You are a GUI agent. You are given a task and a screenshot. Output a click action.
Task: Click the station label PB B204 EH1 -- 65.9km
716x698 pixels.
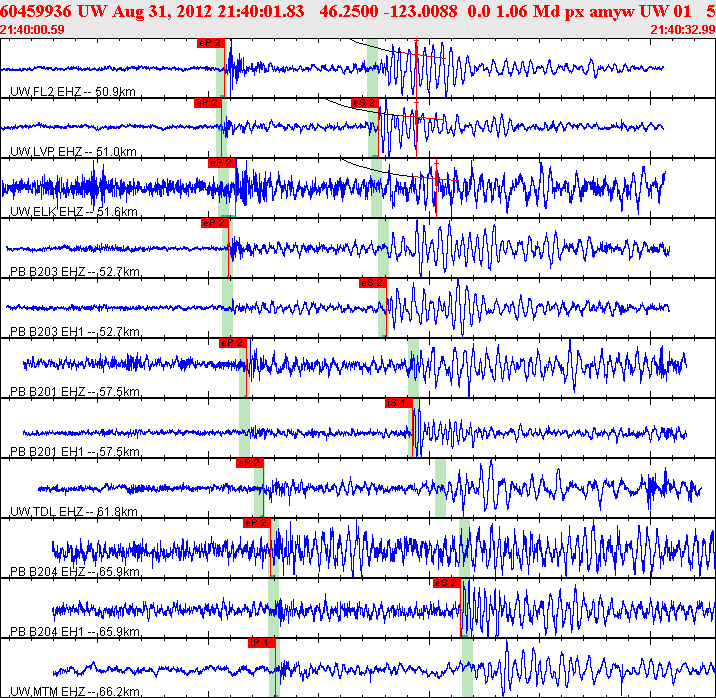[x=75, y=632]
